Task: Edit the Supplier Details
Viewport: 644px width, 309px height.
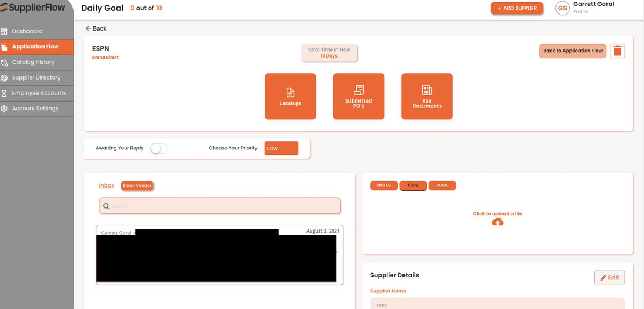Action: [x=609, y=277]
